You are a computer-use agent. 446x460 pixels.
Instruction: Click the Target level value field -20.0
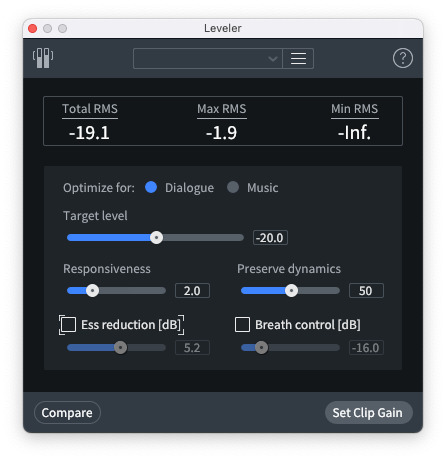click(270, 238)
